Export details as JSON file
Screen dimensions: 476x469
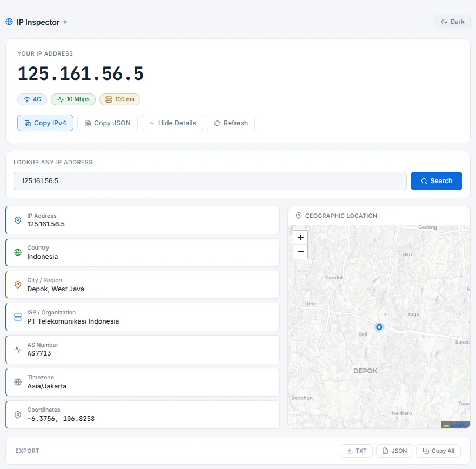point(394,451)
